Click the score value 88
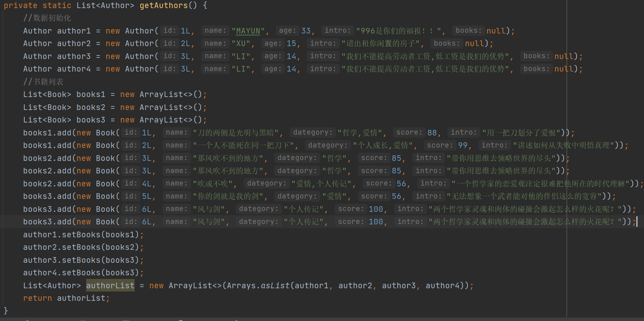 coord(432,133)
